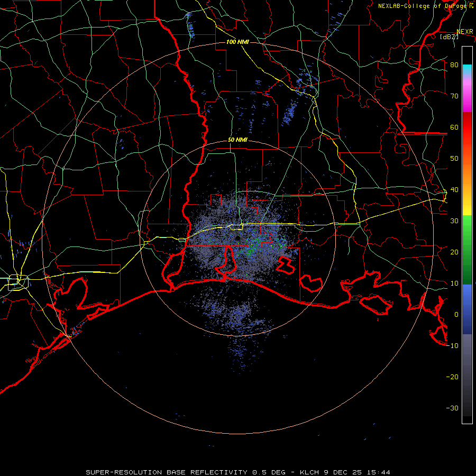Click the 10 value on the dBZ scale

(x=454, y=283)
